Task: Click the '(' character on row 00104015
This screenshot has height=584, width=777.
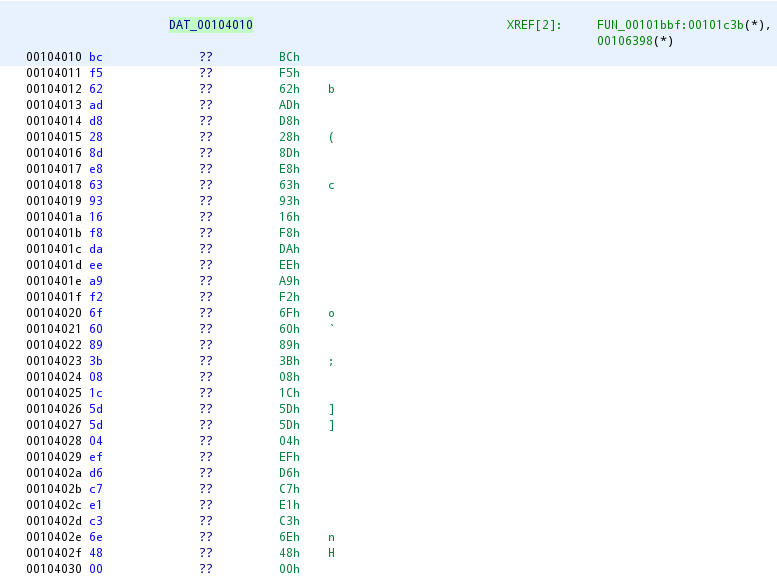Action: [x=331, y=137]
